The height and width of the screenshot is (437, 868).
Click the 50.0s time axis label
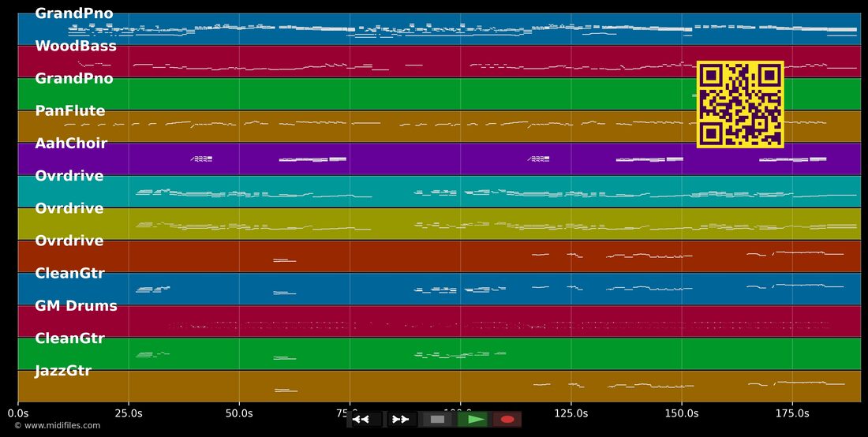[239, 413]
